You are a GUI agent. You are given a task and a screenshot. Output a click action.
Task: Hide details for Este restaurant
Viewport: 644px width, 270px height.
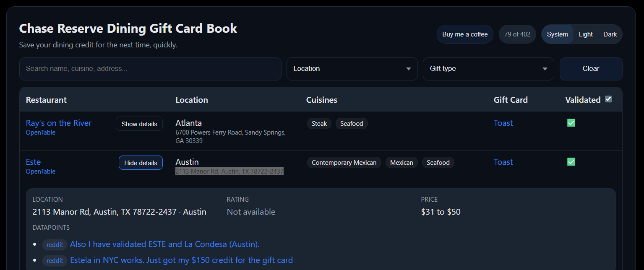[141, 163]
